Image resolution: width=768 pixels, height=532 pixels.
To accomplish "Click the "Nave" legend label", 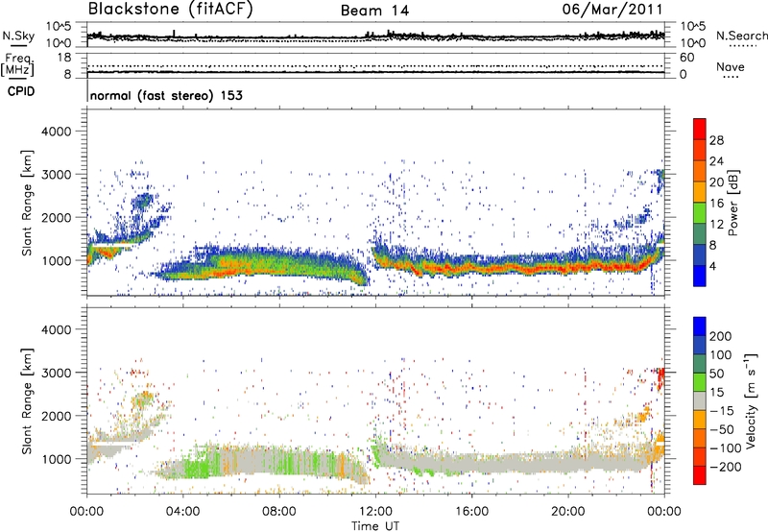I will 731,67.
